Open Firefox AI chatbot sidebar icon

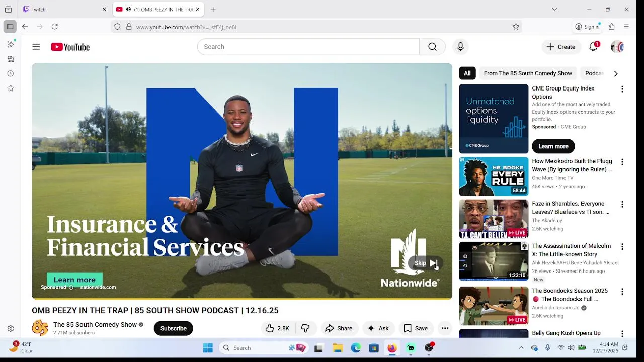pyautogui.click(x=11, y=44)
